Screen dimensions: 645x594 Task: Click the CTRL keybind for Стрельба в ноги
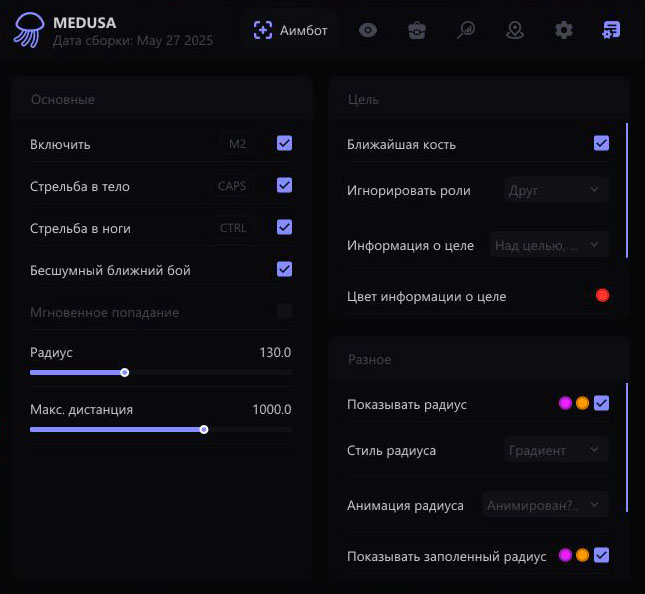[232, 227]
